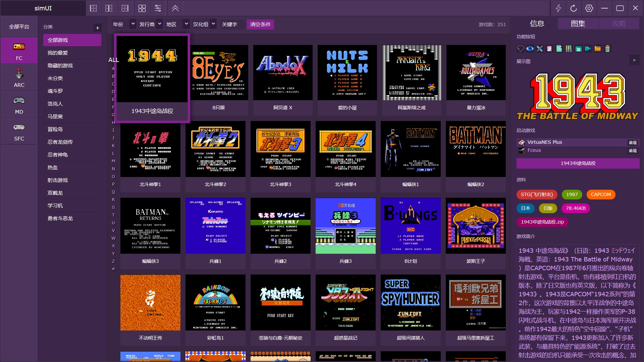Click the heart favorite icon

[520, 49]
